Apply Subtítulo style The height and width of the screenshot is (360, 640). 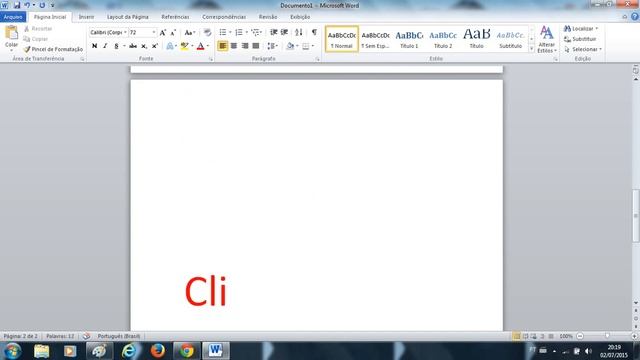511,39
